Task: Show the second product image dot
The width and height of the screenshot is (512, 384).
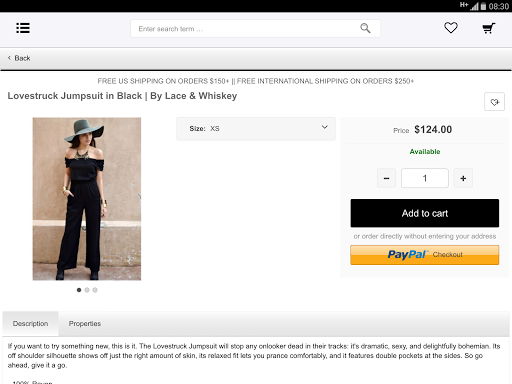Action: pos(87,290)
